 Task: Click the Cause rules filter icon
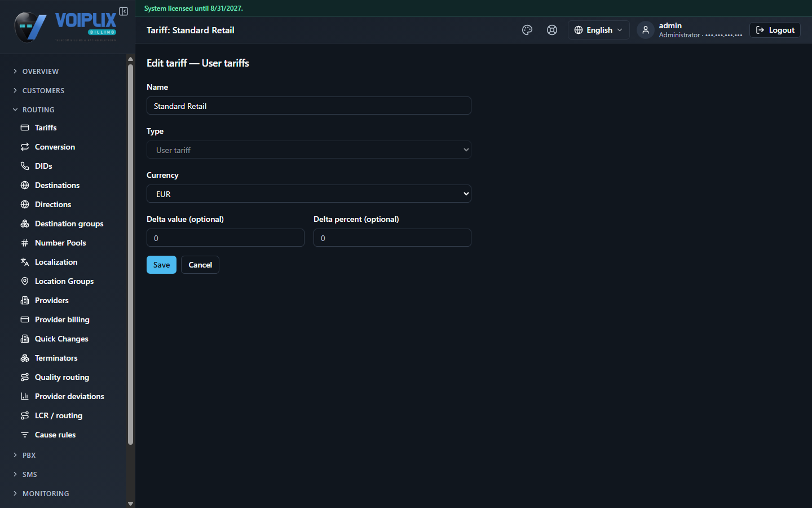point(25,435)
